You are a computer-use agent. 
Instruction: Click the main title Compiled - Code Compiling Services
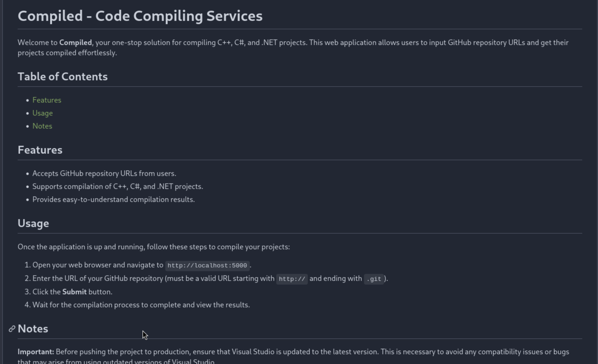click(x=140, y=16)
